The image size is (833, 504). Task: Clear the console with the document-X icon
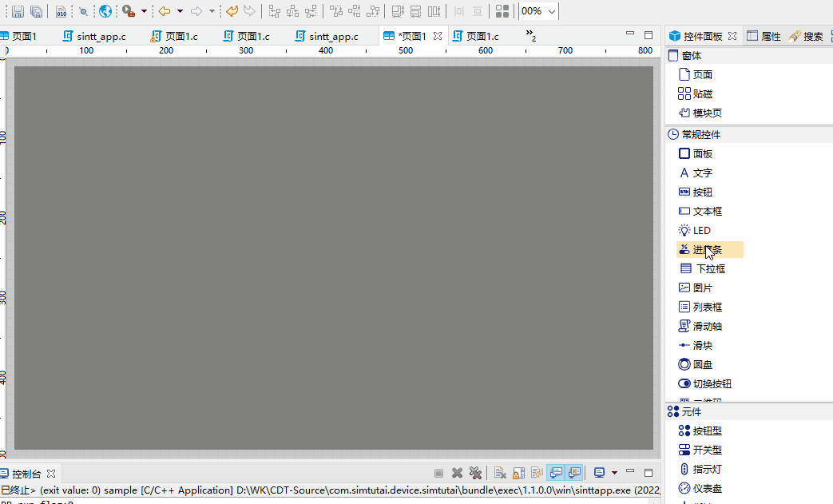point(499,473)
